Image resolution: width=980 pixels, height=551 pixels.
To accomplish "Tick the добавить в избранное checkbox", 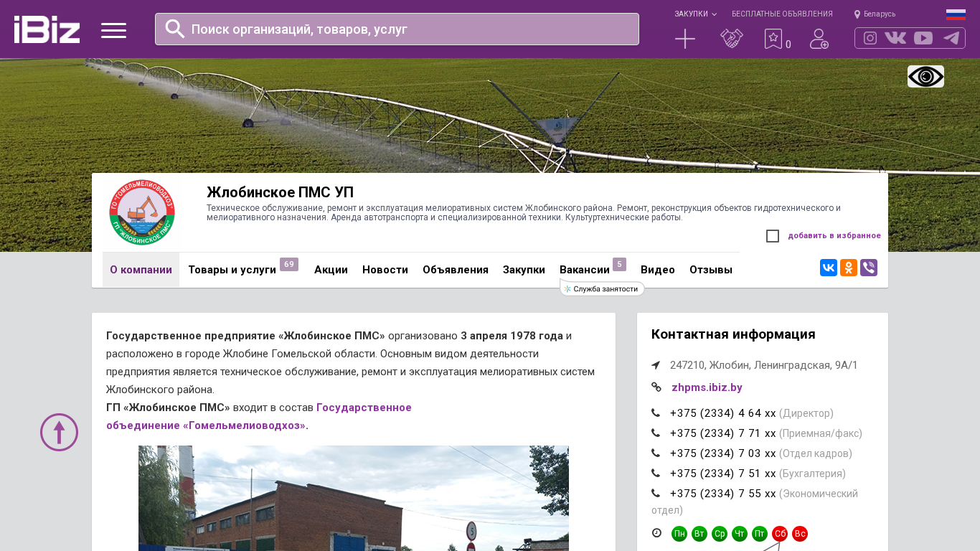I will click(x=773, y=236).
